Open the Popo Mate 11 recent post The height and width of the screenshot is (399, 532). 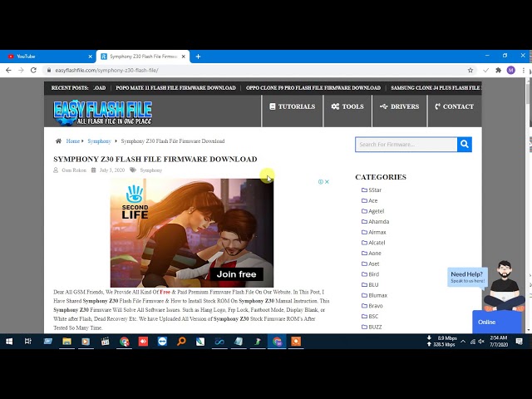click(x=175, y=88)
